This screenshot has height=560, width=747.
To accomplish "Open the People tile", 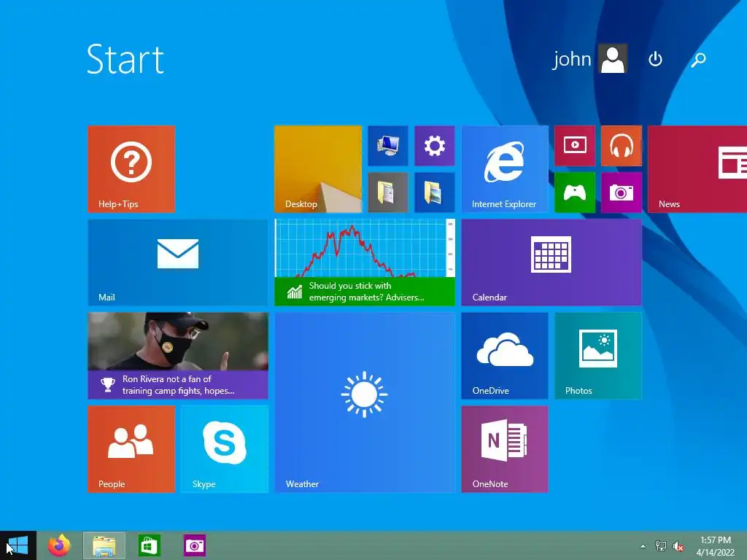I will tap(131, 448).
